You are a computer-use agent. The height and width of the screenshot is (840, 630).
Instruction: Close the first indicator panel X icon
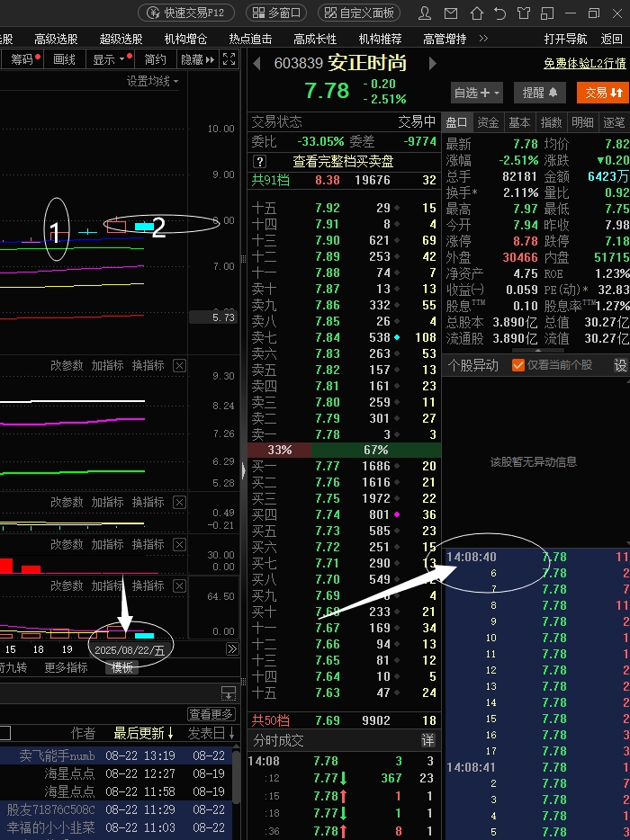[x=180, y=365]
